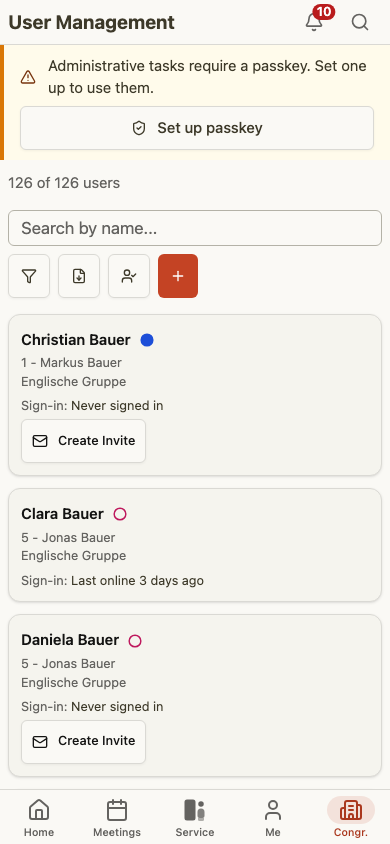Screen dimensions: 390x844
Task: Create Invite for Daniela Bauer
Action: tap(83, 741)
